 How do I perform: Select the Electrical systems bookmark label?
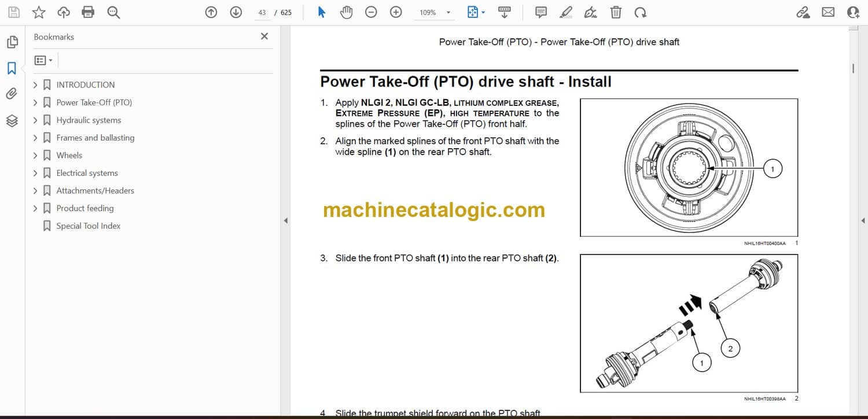(87, 173)
